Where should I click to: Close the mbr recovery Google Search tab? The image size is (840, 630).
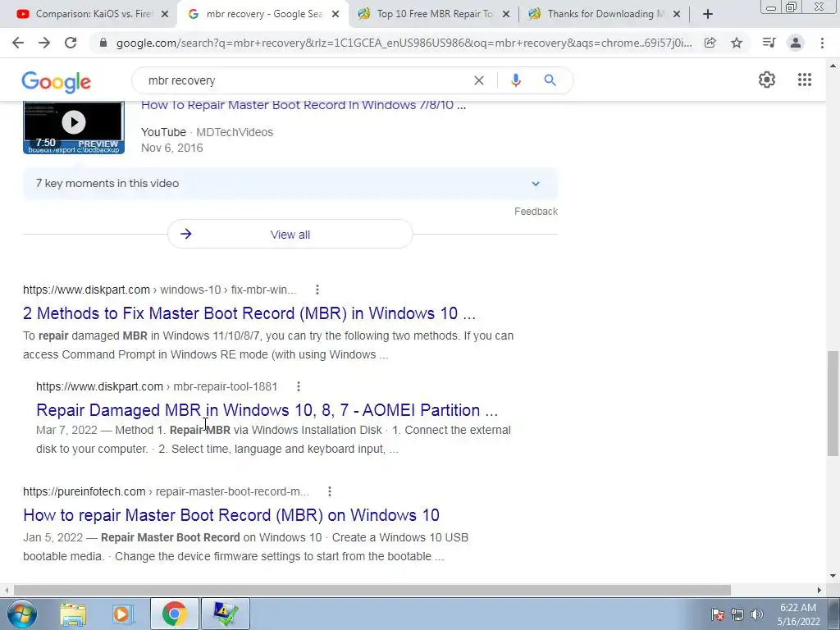point(336,15)
